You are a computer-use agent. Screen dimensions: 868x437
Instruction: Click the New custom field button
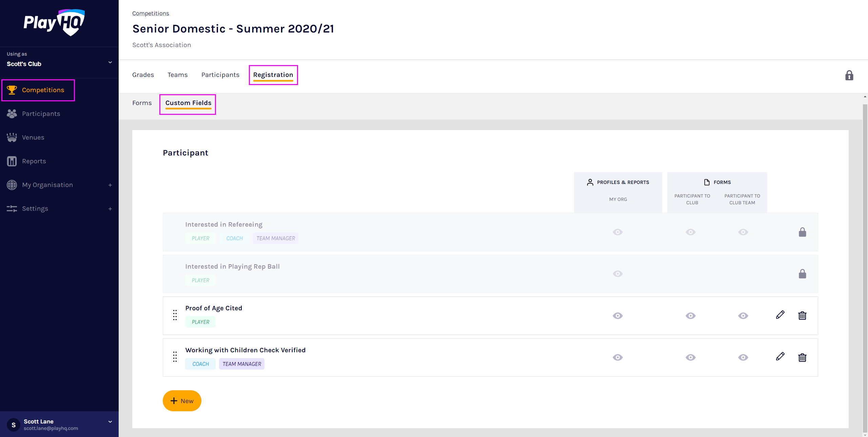182,401
